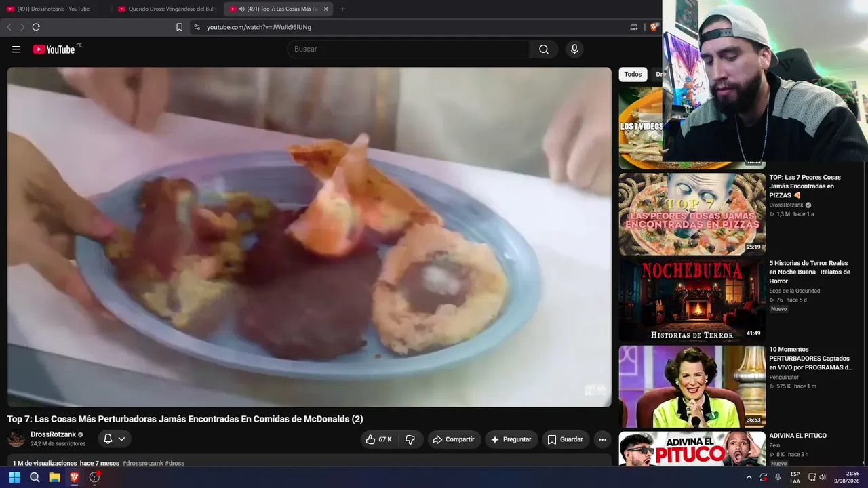The width and height of the screenshot is (868, 488).
Task: Open the Brave Shields icon
Action: [x=654, y=27]
